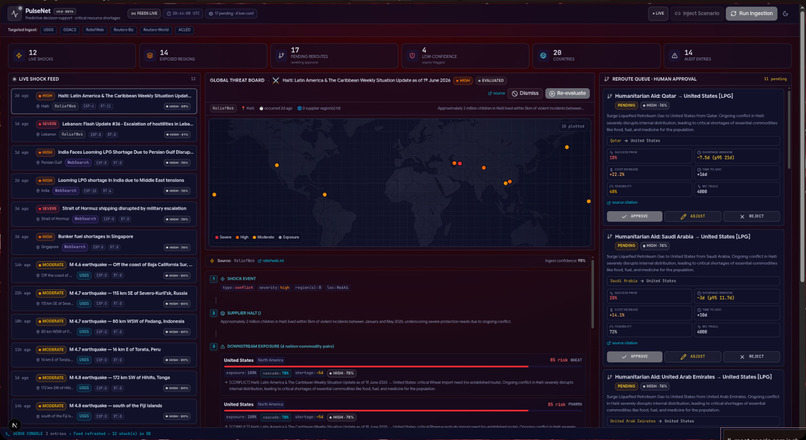Image resolution: width=806 pixels, height=440 pixels.
Task: Select India Faces Looming LPG Shortage item
Action: coord(104,157)
